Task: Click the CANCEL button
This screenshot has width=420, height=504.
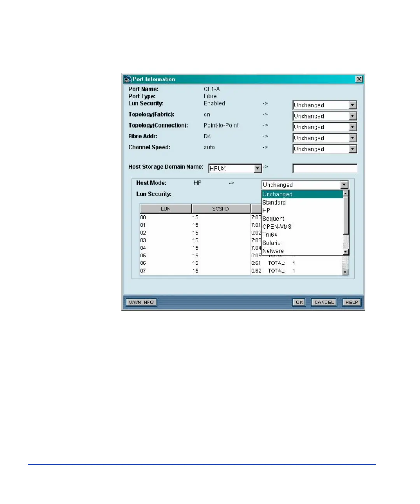Action: click(x=324, y=302)
